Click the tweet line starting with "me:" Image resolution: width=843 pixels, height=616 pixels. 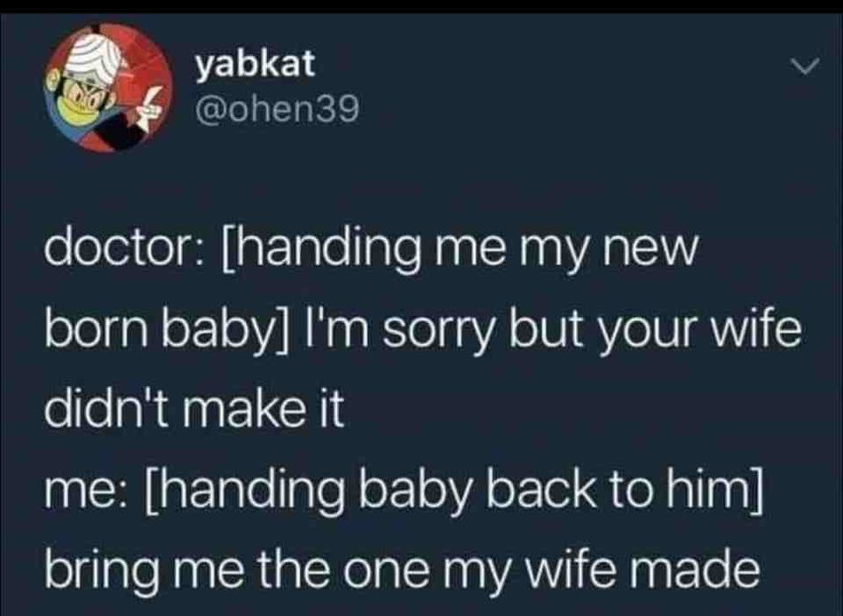(x=403, y=491)
